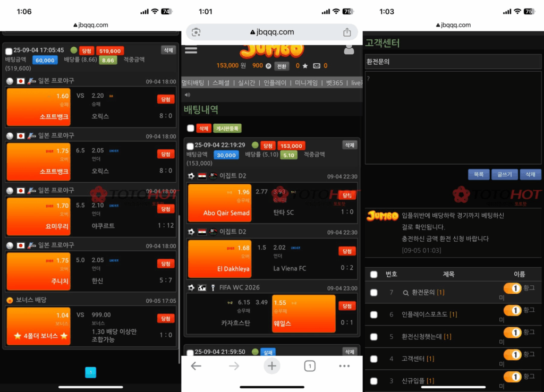Click the green 게시판등록 button
This screenshot has width=544, height=392.
point(227,129)
